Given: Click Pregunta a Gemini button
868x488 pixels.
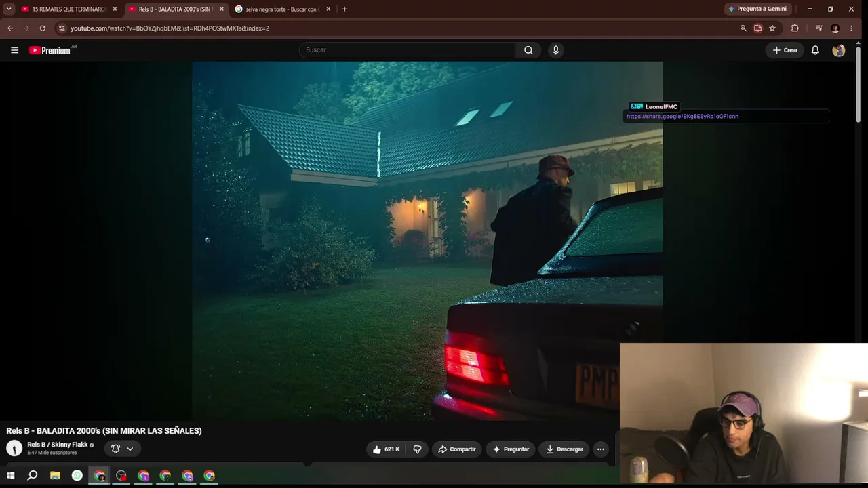Looking at the screenshot, I should [x=757, y=9].
